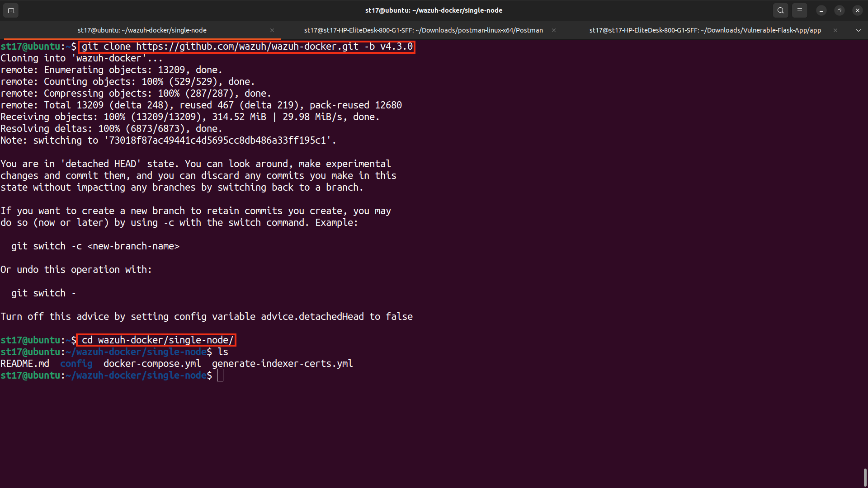Switch to the Vulnerable-Flask-App tab
868x488 pixels.
(x=705, y=30)
